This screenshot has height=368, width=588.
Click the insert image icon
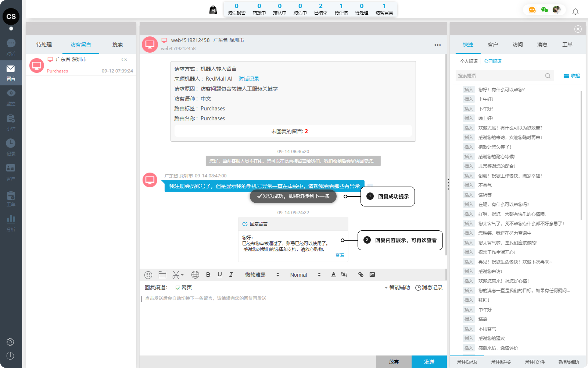(x=372, y=275)
